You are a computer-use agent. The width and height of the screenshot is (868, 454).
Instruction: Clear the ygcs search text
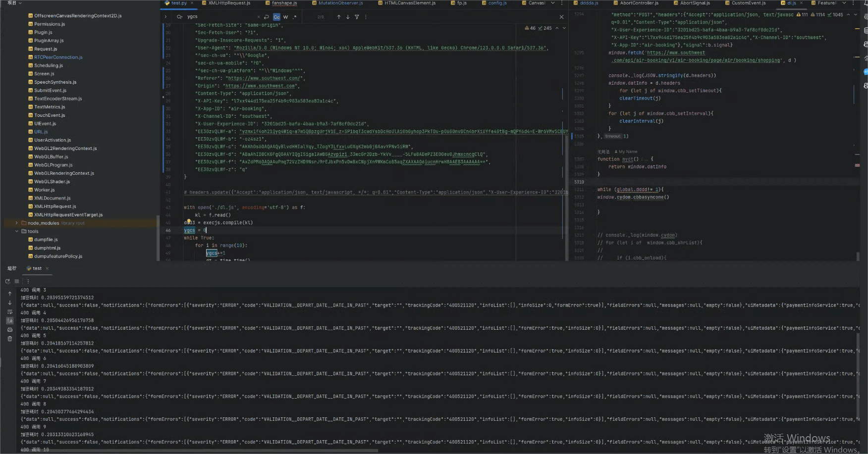tap(259, 17)
